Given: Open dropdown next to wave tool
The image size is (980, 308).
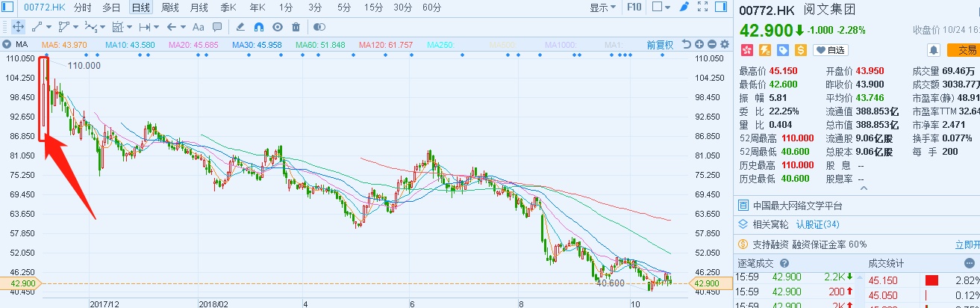Looking at the screenshot, I should coord(102,27).
